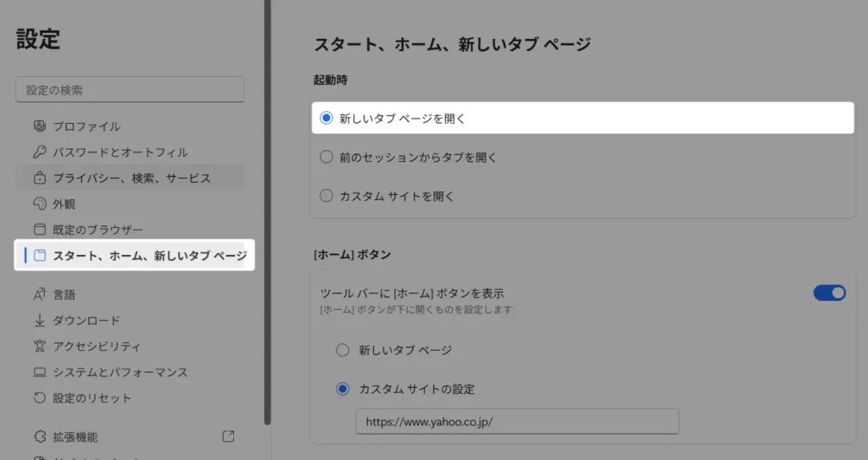Screen dimensions: 868x460
Task: Select カスタム サイトを開く radio option
Action: [x=326, y=196]
